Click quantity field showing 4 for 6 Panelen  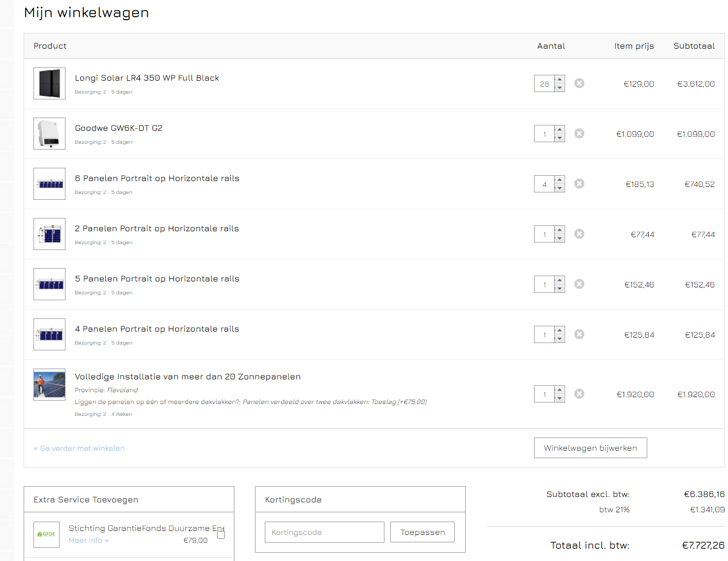click(544, 184)
